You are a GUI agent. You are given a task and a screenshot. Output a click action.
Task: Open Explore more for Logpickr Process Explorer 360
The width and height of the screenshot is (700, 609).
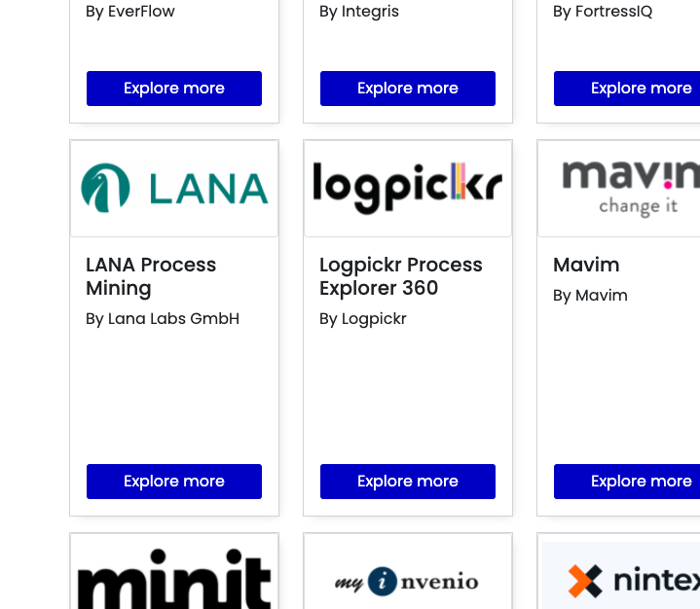pyautogui.click(x=408, y=482)
